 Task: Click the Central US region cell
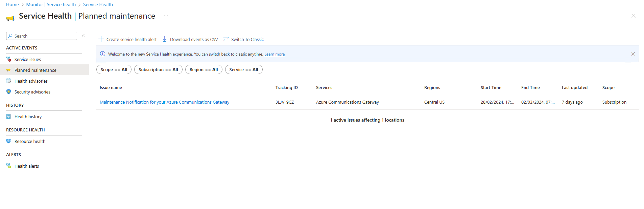pos(434,102)
